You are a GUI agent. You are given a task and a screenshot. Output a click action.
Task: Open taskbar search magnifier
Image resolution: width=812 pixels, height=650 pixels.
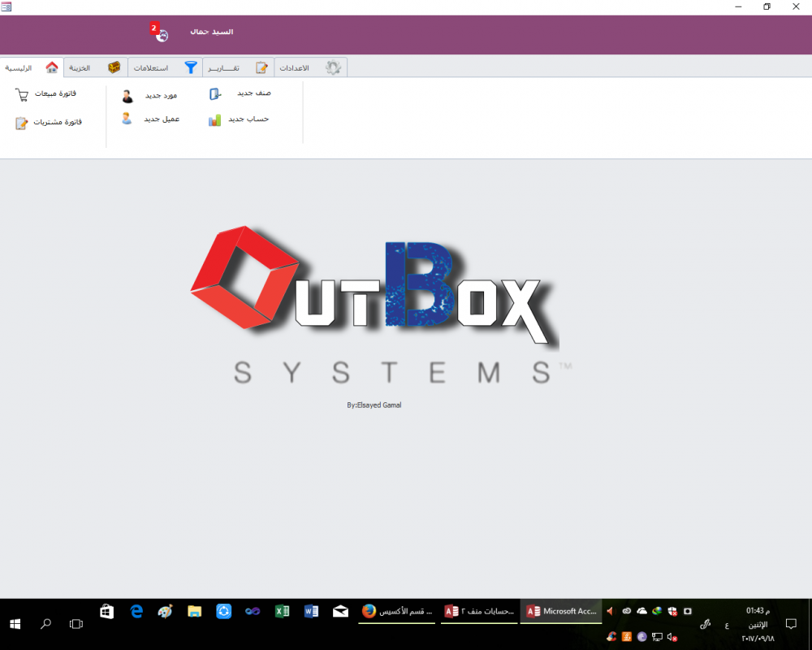[45, 623]
